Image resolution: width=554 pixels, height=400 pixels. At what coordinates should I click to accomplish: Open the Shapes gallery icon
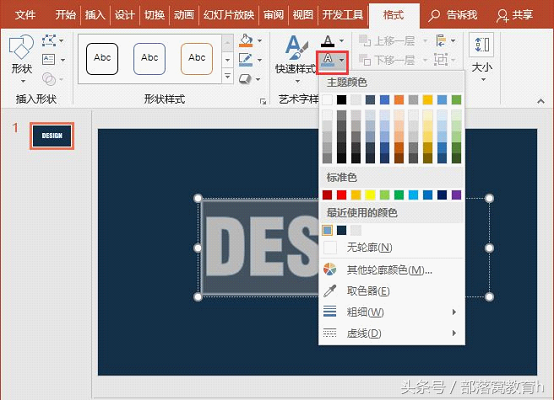[x=21, y=47]
